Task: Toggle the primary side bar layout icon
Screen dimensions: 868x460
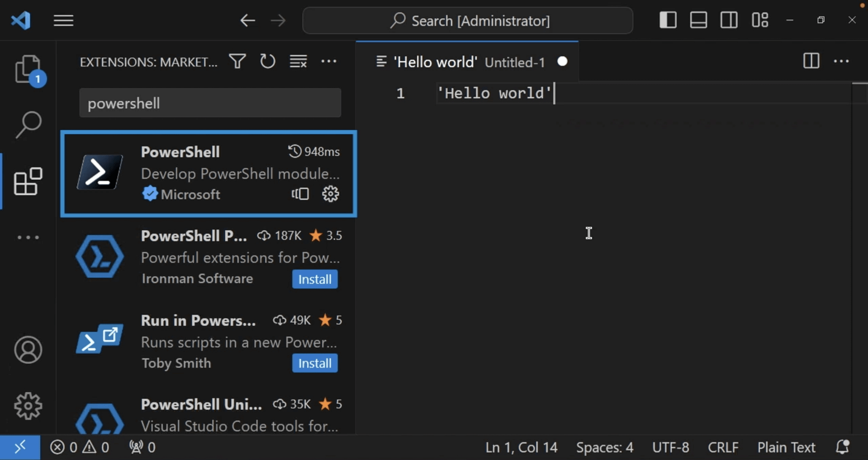Action: point(668,20)
